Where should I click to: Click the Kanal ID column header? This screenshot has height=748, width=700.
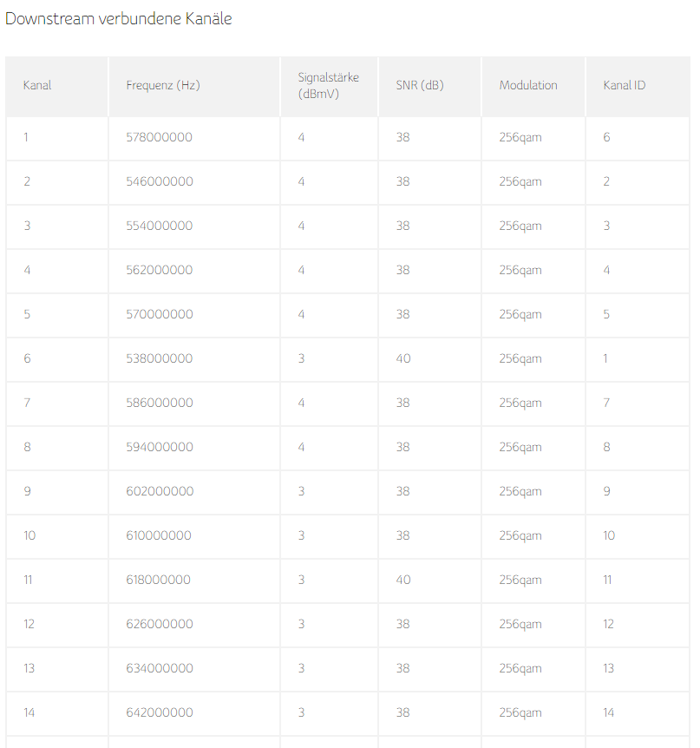pos(625,85)
